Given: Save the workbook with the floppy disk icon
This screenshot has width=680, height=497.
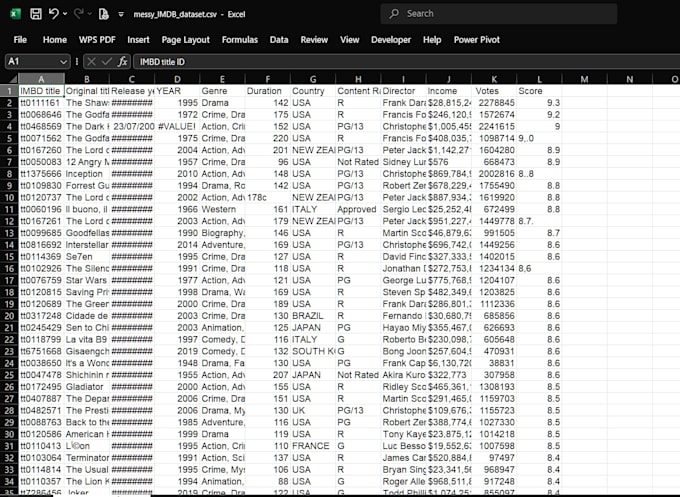Looking at the screenshot, I should pyautogui.click(x=36, y=14).
